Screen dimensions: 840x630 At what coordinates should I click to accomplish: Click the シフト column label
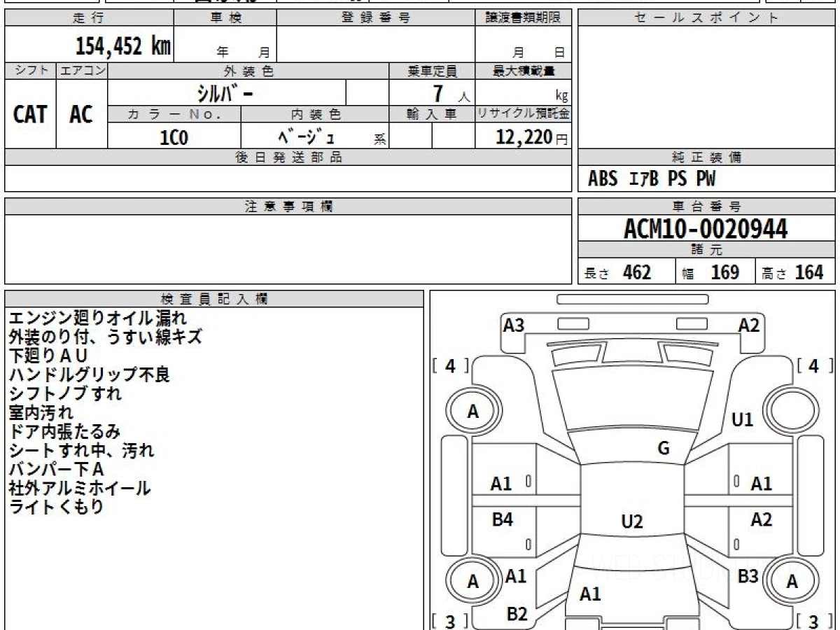31,71
